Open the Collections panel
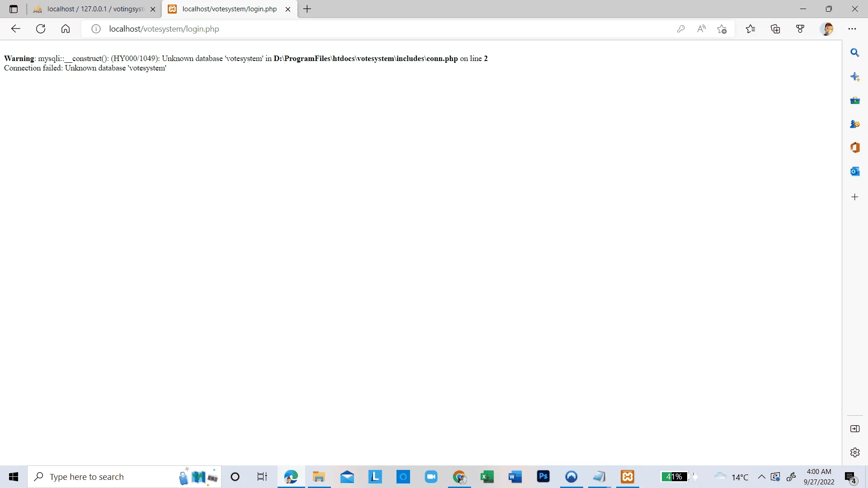This screenshot has width=868, height=488. (x=775, y=29)
